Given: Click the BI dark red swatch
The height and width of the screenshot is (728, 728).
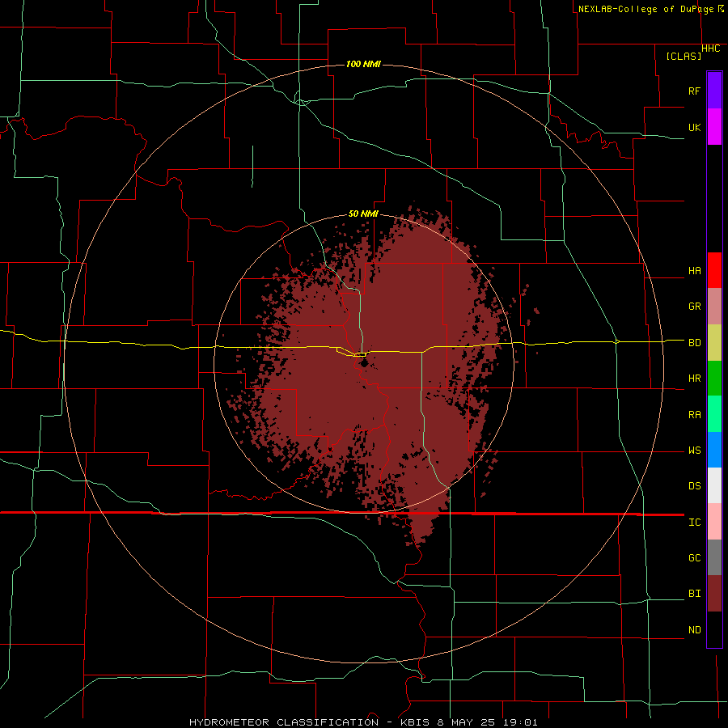Looking at the screenshot, I should tap(714, 594).
